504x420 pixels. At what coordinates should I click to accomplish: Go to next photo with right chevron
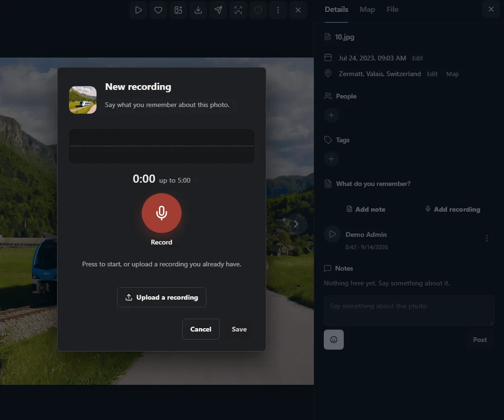[296, 224]
